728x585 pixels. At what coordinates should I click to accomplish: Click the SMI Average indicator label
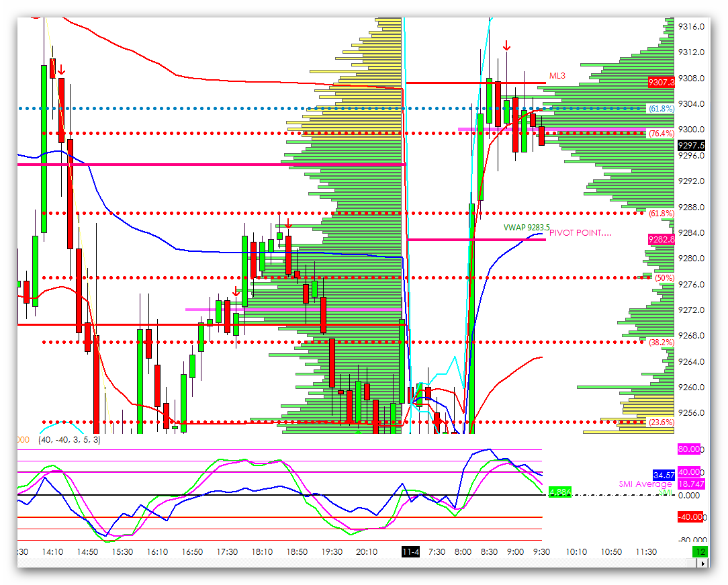click(645, 484)
